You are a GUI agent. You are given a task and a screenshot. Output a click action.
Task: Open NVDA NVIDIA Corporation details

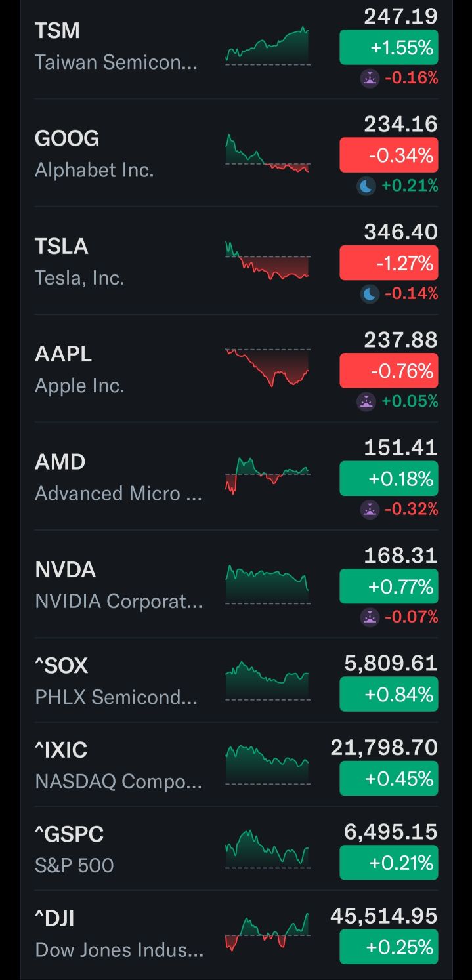(x=118, y=584)
